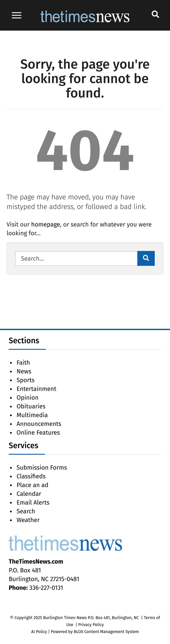Open the Obituaries section link
This screenshot has height=644, width=170.
pyautogui.click(x=31, y=406)
